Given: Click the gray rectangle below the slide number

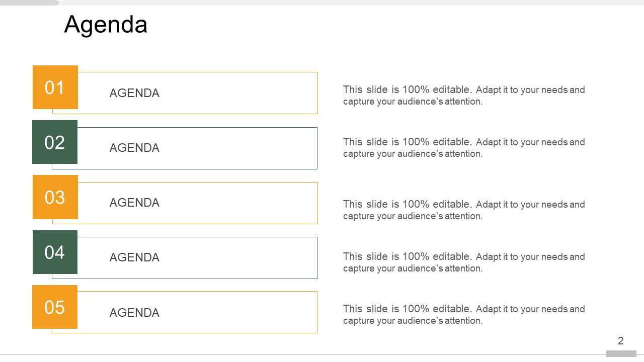Looking at the screenshot, I should 621,354.
